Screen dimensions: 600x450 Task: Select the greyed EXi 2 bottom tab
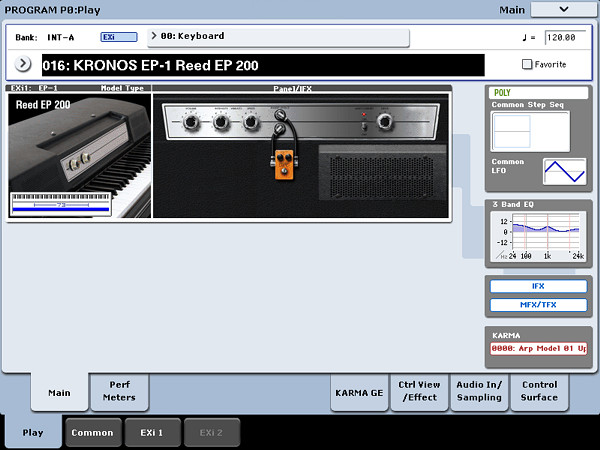pos(211,432)
